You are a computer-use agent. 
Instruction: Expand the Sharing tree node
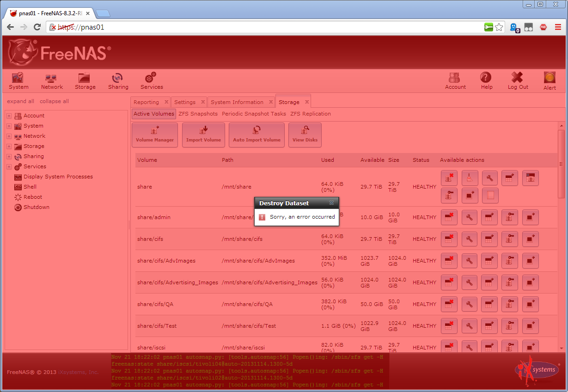(9, 156)
